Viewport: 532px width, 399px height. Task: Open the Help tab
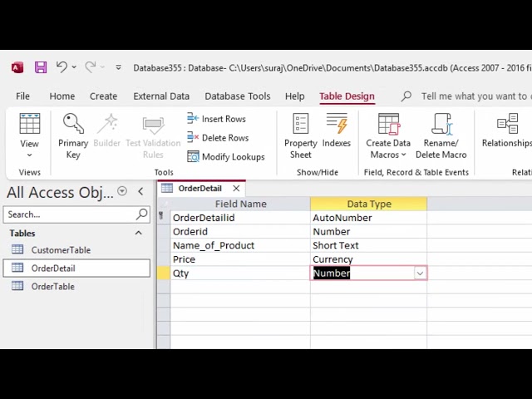pyautogui.click(x=294, y=96)
